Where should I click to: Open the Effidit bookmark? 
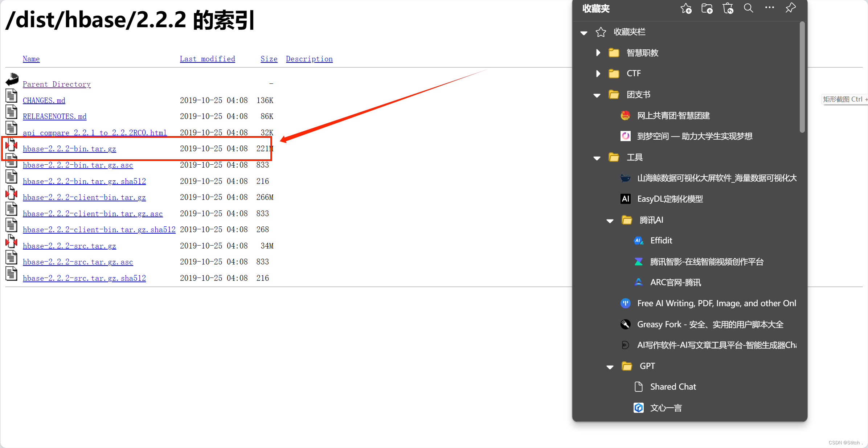click(661, 240)
